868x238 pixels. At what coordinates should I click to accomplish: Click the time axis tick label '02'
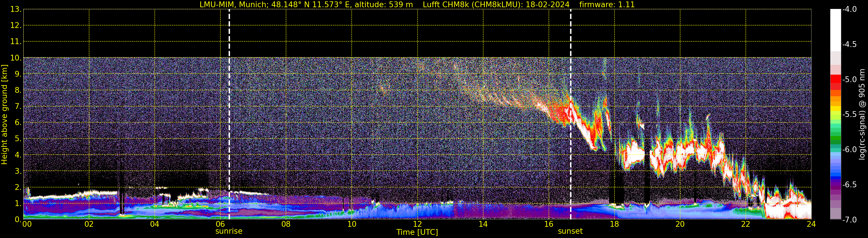click(89, 224)
